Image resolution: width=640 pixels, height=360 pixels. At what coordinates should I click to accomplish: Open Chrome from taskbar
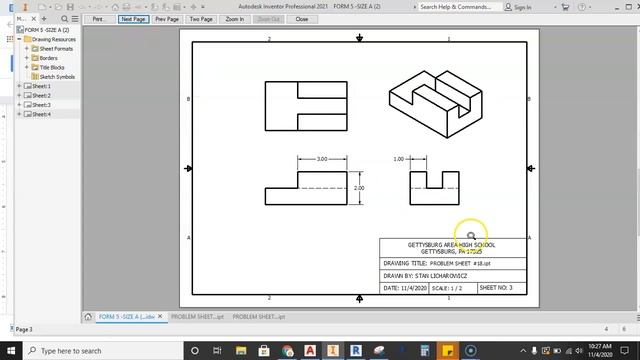(287, 351)
